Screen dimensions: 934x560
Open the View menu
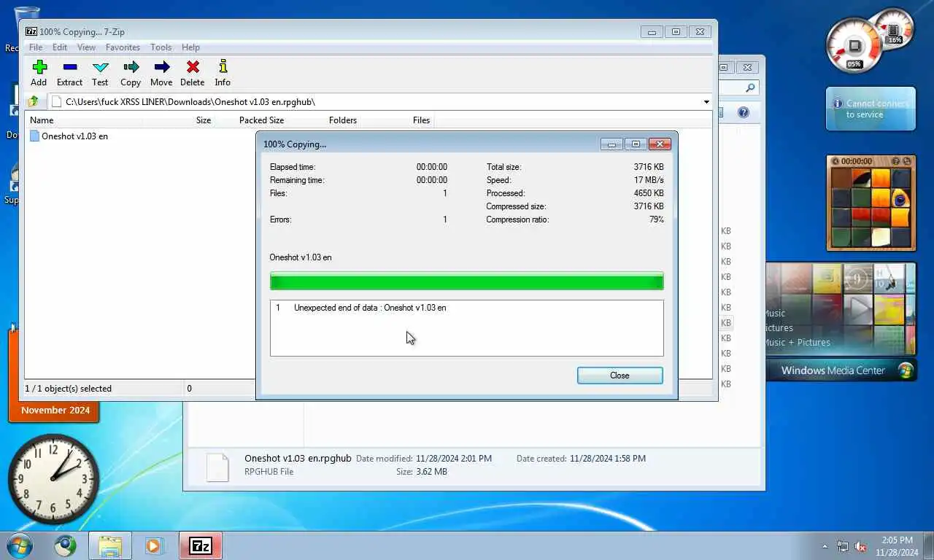[86, 47]
